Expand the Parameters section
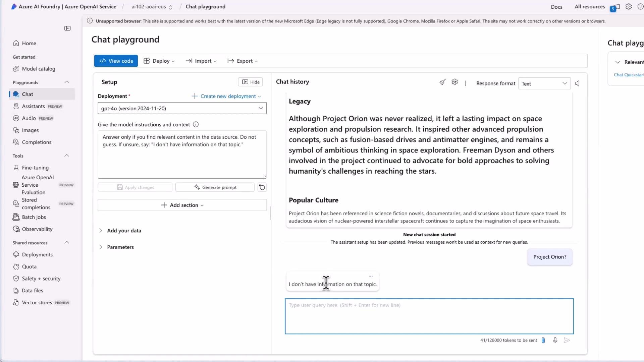Screen dimensions: 644x362 (117, 247)
